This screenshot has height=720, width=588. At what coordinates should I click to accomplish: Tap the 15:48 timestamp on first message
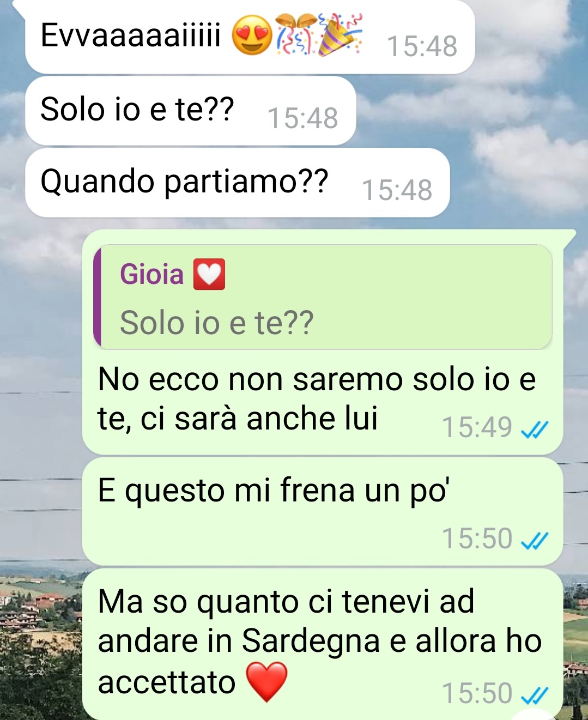coord(422,46)
